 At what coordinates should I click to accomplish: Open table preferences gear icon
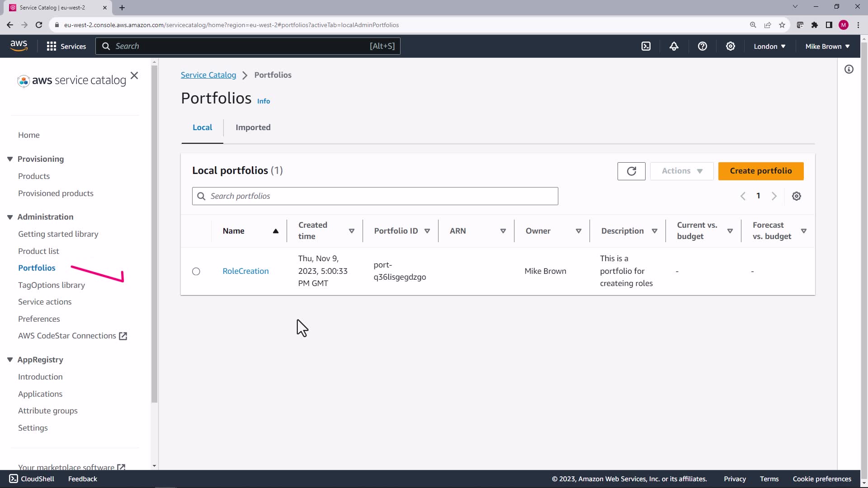click(x=797, y=196)
